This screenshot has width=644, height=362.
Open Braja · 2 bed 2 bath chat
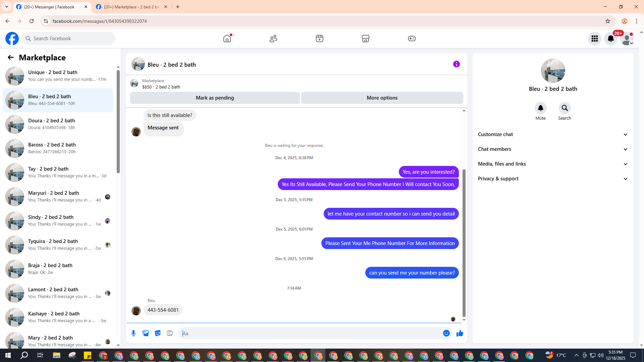click(x=58, y=269)
